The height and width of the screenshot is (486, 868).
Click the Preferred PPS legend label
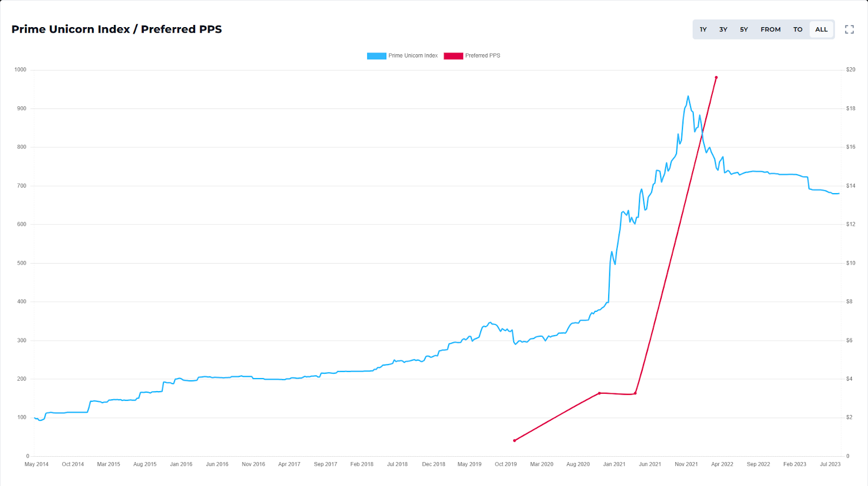pos(483,56)
